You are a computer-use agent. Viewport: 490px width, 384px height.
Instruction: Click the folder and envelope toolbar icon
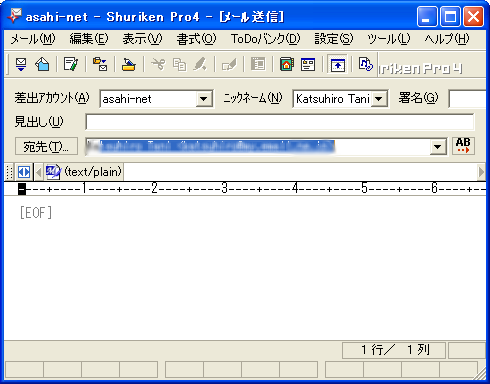coord(100,64)
